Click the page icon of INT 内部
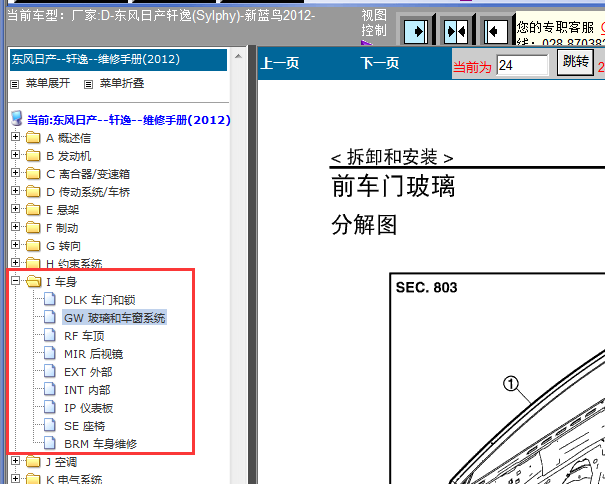The height and width of the screenshot is (484, 605). pyautogui.click(x=50, y=389)
